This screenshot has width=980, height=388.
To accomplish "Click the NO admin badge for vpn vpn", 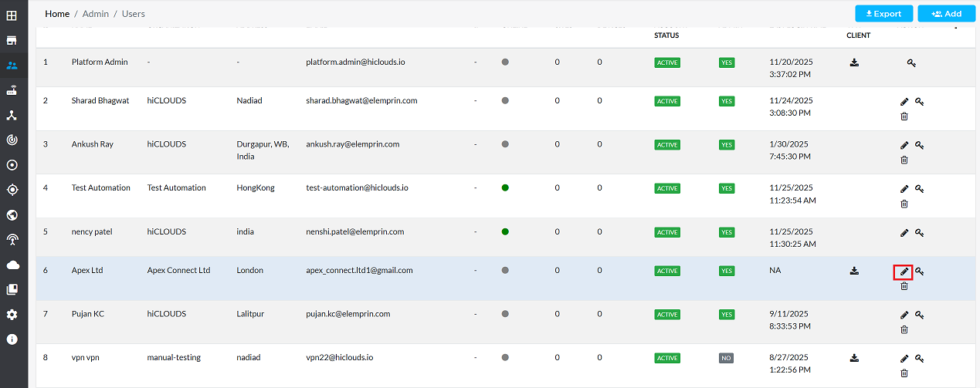I will (726, 358).
